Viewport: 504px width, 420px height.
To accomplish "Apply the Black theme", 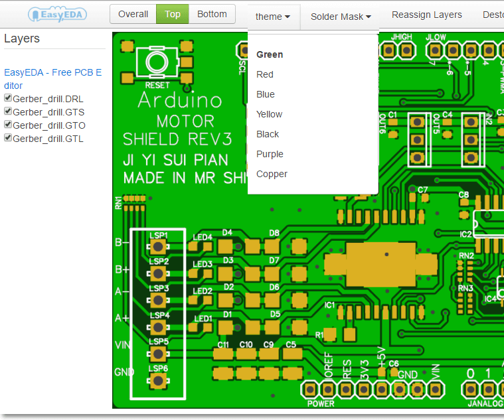I will 268,134.
